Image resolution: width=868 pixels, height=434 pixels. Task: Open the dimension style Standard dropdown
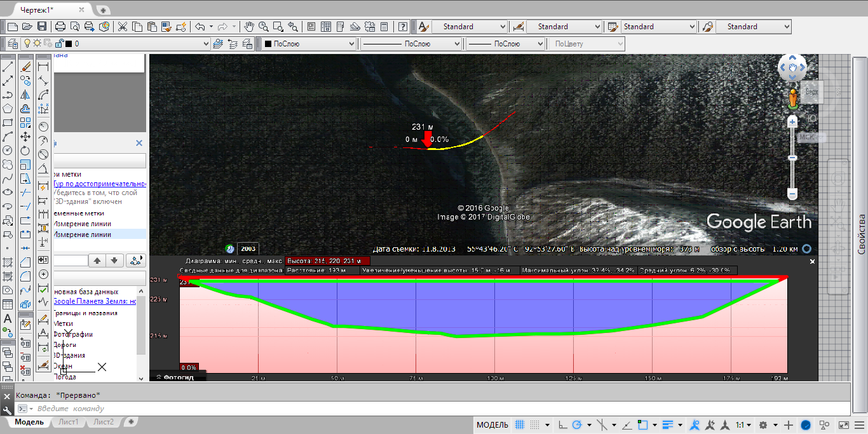coord(564,27)
